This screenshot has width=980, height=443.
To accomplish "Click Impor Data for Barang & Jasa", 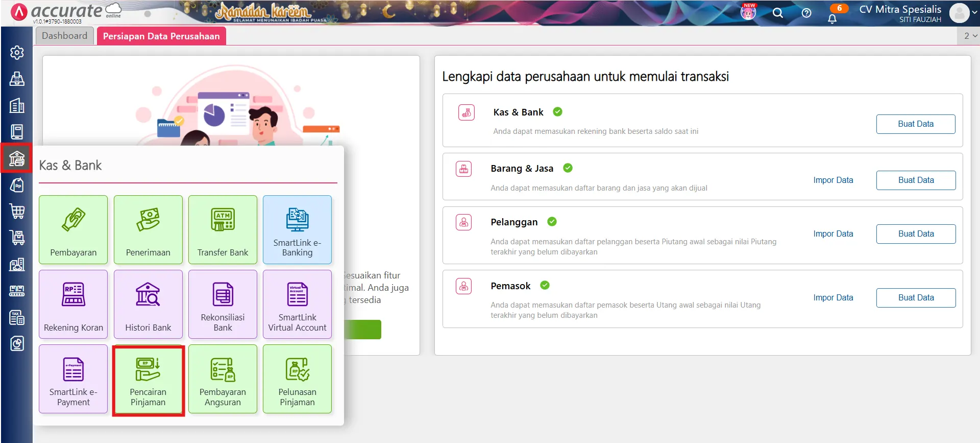I will click(x=833, y=180).
